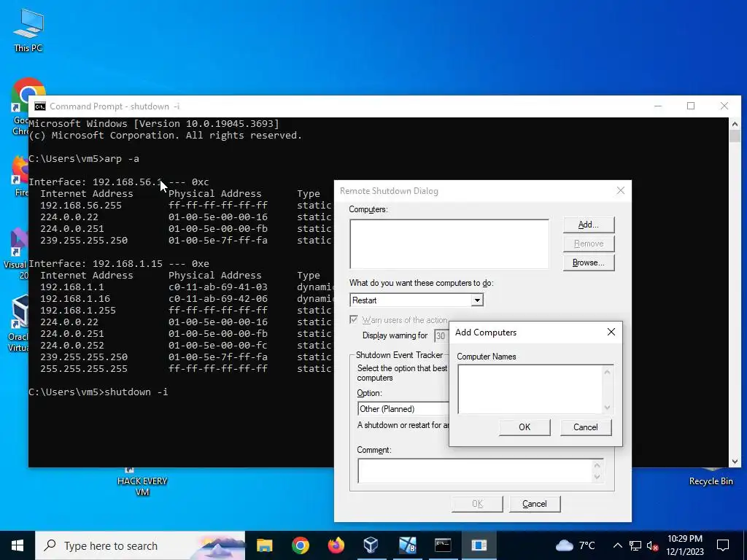The image size is (747, 560).
Task: Click Cancel in Remote Shutdown Dialog
Action: 535,504
